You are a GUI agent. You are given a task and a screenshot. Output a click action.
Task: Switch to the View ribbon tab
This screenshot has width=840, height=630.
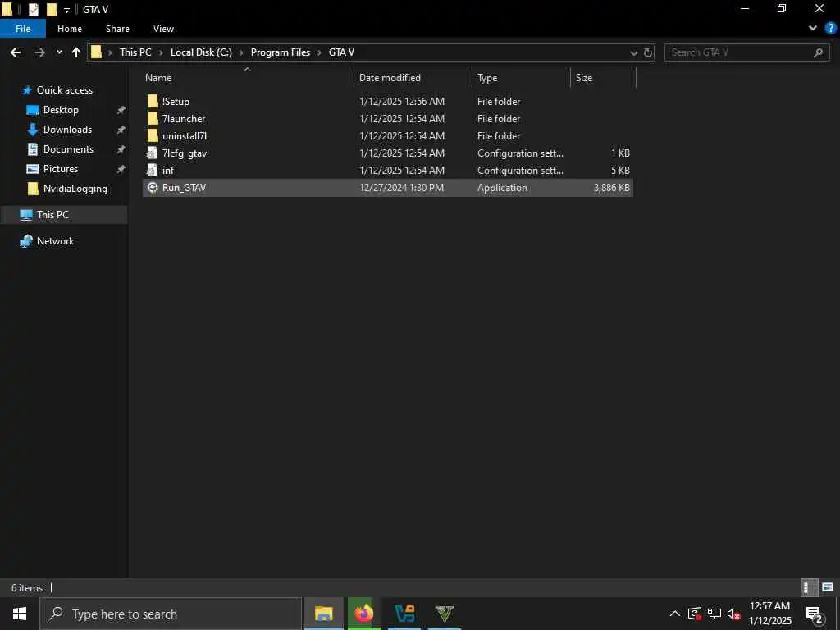coord(163,29)
